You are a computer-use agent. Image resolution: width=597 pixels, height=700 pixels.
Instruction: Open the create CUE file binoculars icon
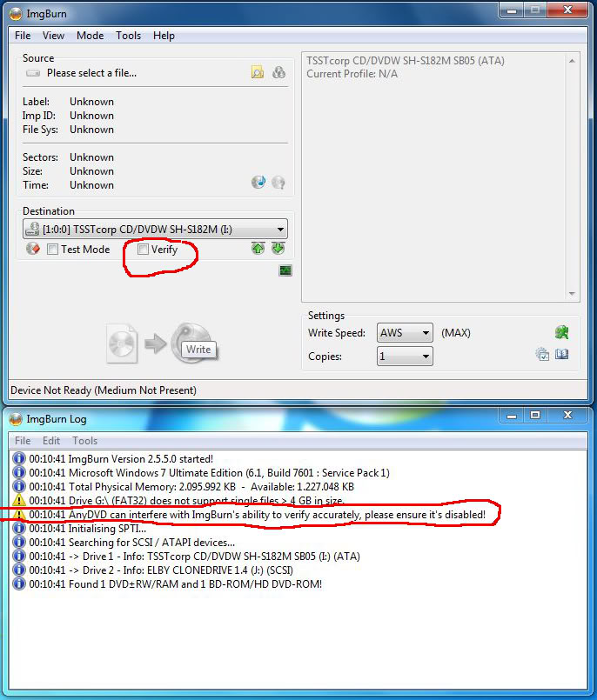278,72
